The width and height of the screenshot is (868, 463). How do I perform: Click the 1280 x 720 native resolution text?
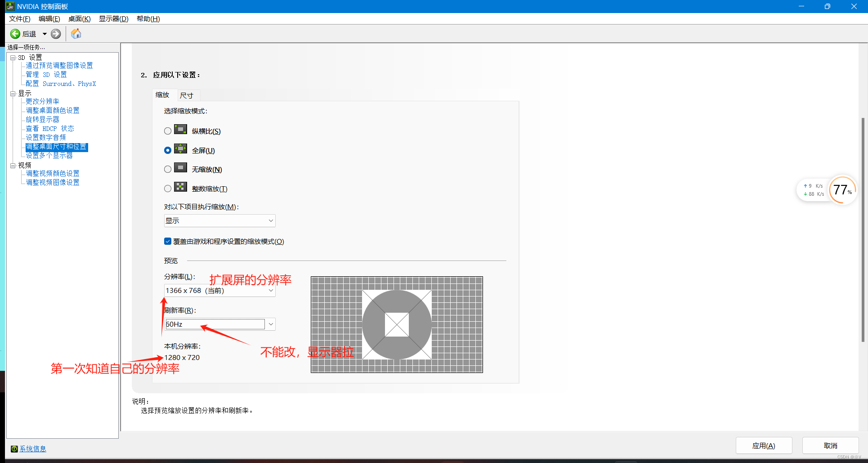coord(182,358)
